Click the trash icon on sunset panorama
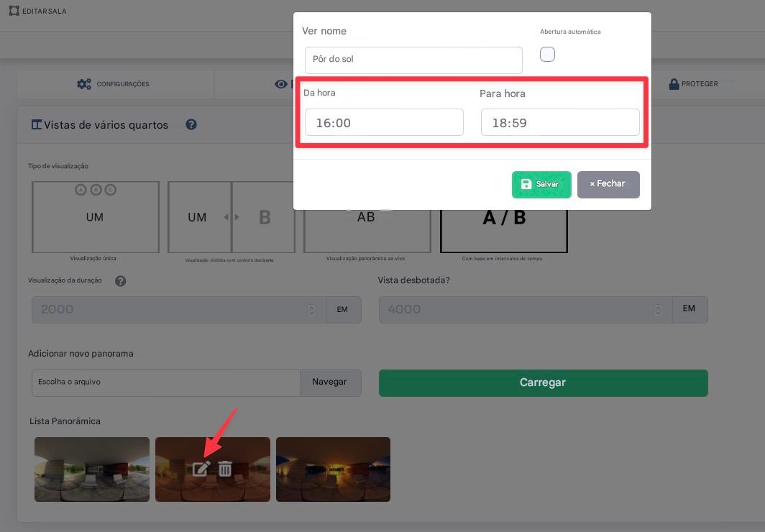The width and height of the screenshot is (765, 532). pos(225,469)
